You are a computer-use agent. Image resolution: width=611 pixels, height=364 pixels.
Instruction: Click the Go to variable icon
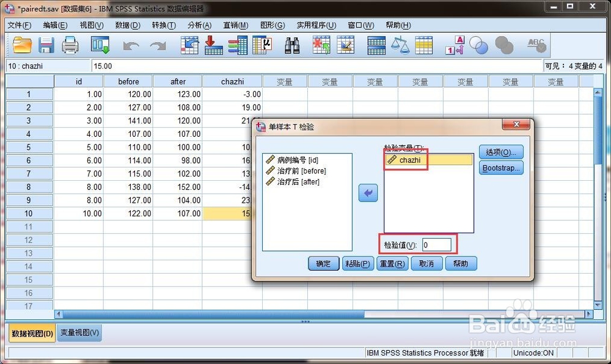tap(213, 45)
